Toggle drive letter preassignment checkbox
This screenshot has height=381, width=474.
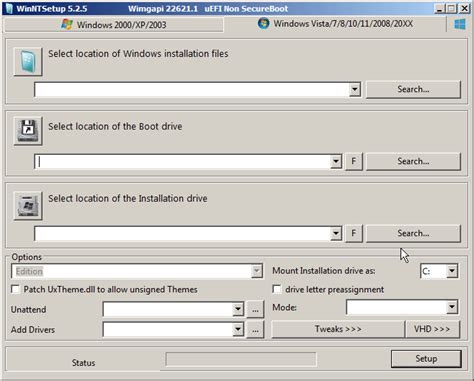pyautogui.click(x=277, y=289)
